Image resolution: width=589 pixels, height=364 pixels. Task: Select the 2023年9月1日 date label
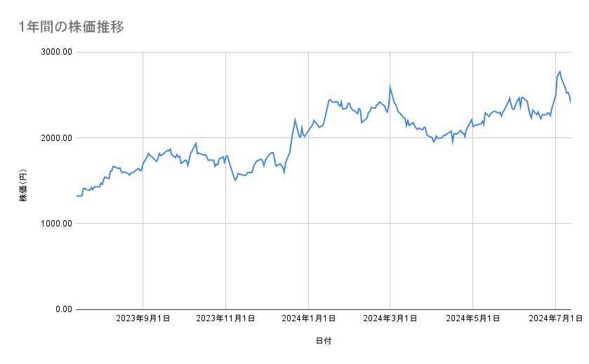coord(143,319)
